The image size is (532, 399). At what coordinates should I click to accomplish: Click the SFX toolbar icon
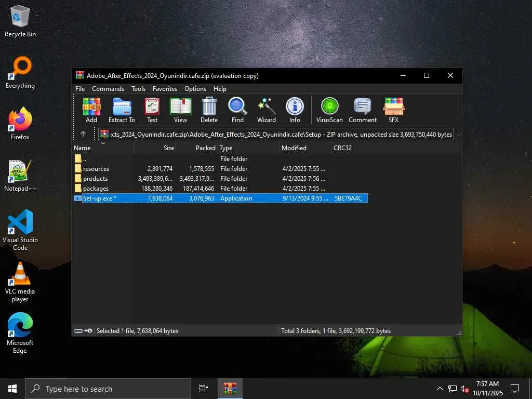click(x=394, y=110)
